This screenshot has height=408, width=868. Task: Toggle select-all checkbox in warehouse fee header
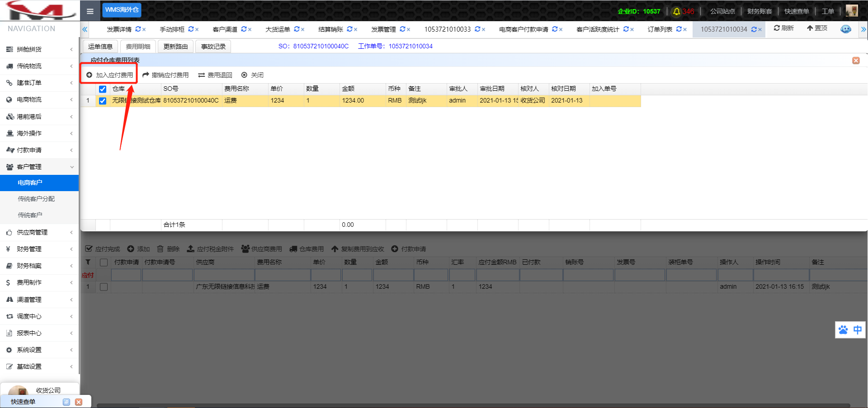point(103,89)
